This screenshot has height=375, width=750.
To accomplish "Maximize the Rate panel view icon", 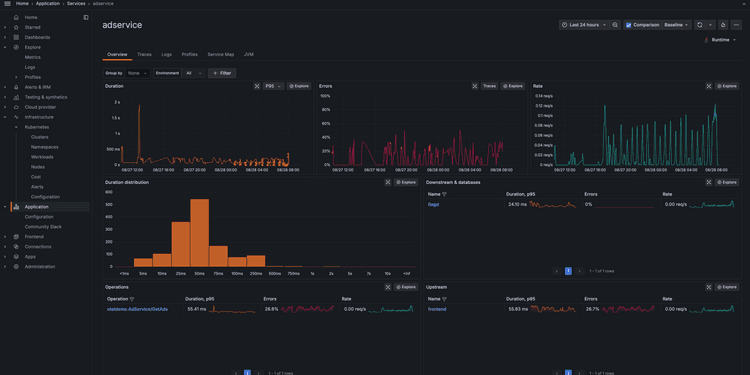I will point(708,86).
